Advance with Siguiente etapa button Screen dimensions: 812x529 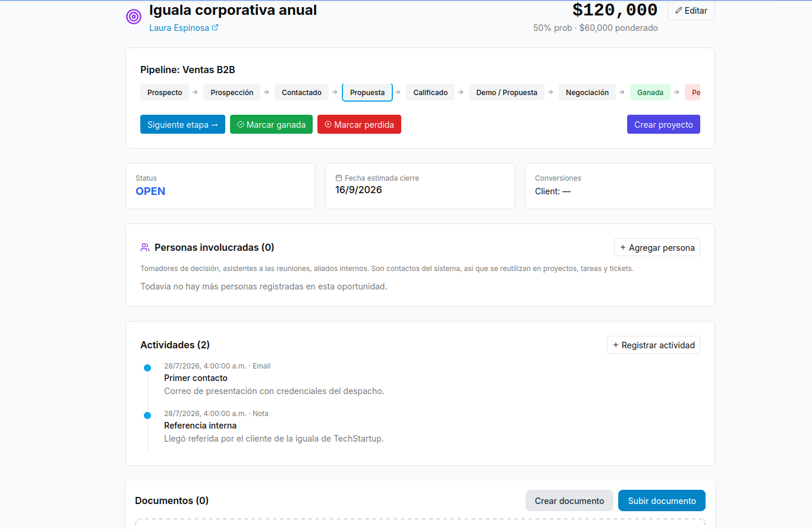(x=182, y=124)
